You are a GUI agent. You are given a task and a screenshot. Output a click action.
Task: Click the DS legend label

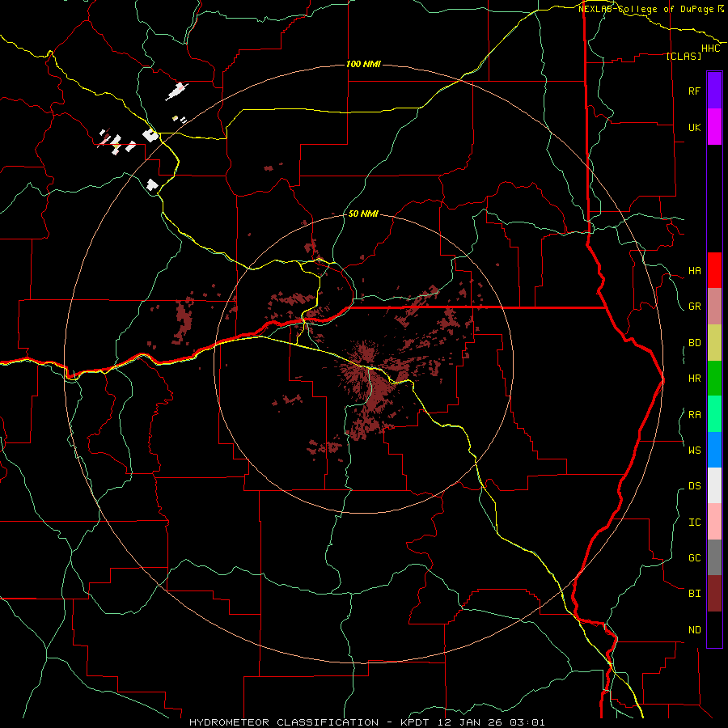coord(694,485)
